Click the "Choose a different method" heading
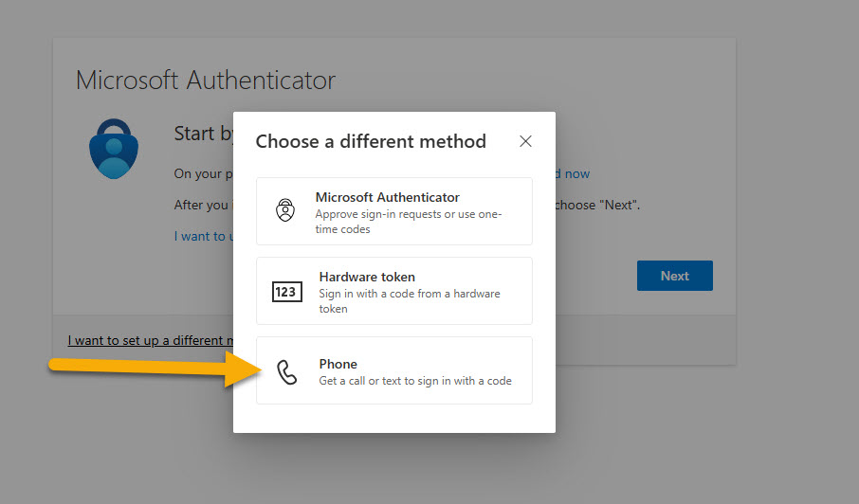859x504 pixels. point(371,141)
